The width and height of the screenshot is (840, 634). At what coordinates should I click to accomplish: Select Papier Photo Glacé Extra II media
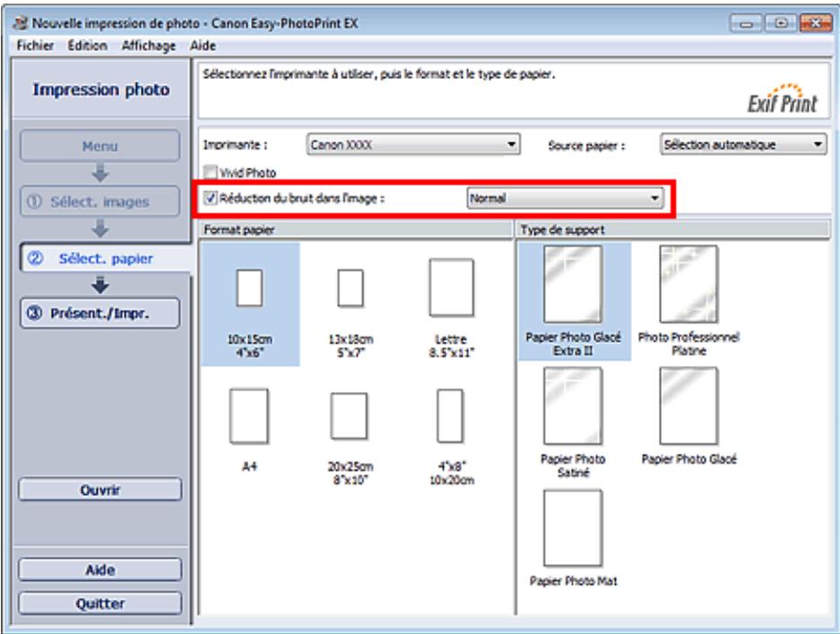[573, 284]
